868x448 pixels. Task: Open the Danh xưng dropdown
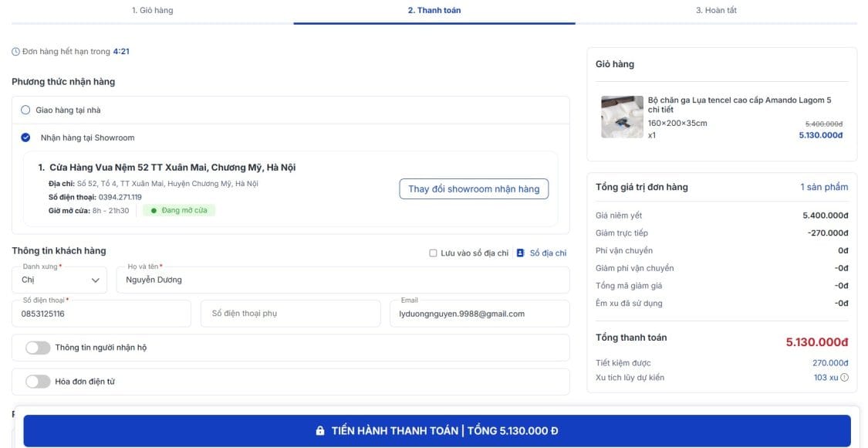(x=59, y=280)
